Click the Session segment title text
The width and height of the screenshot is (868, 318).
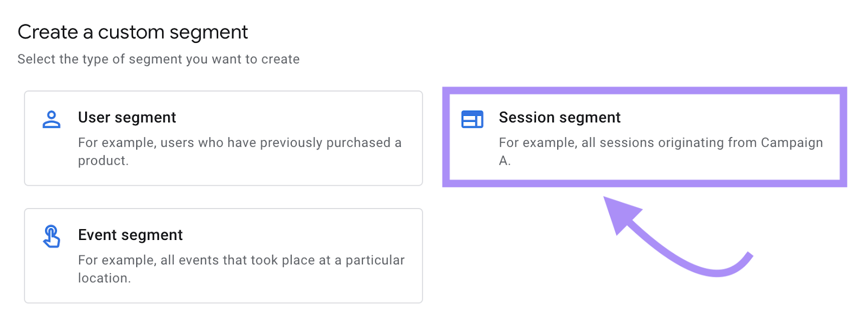[x=560, y=117]
